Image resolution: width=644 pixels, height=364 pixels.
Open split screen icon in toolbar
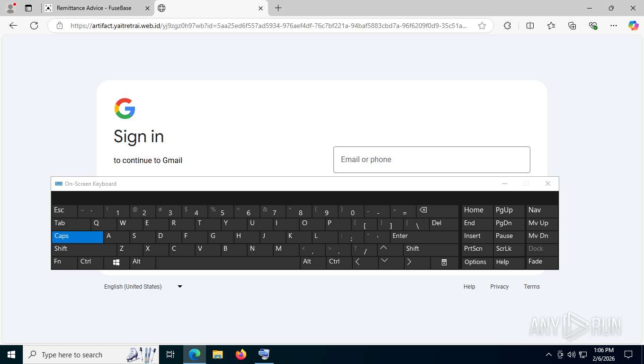tap(530, 26)
